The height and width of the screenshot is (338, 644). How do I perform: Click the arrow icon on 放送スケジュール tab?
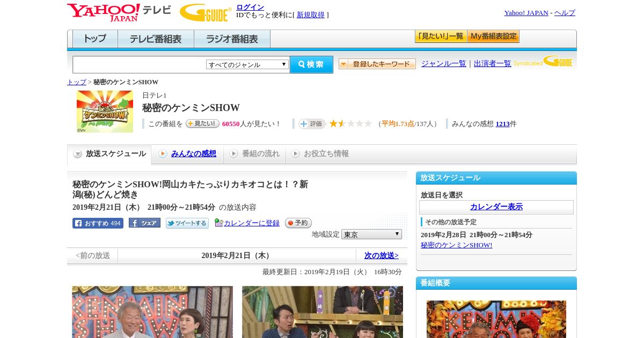[x=78, y=154]
